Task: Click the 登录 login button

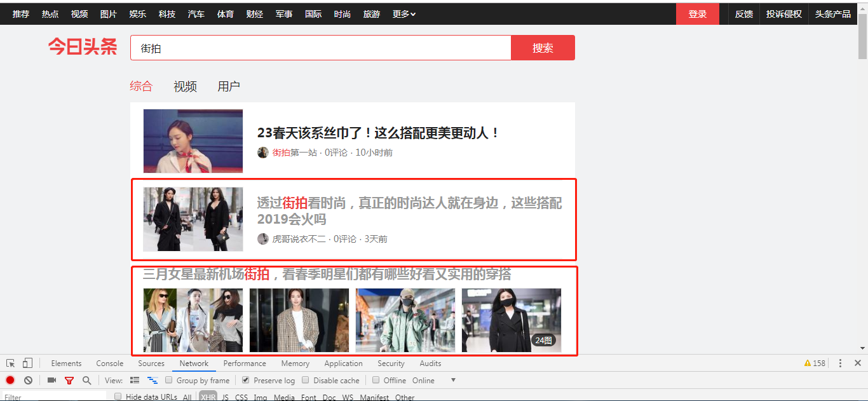Action: pos(698,14)
